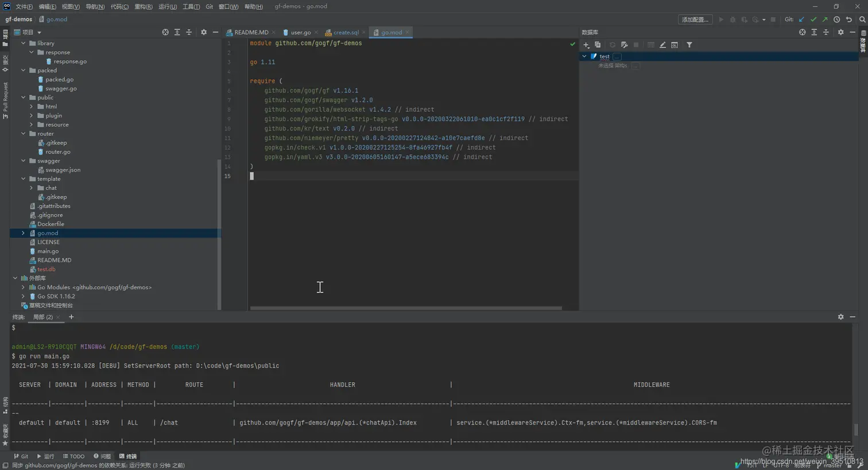Click the UTF-8 encoding in status bar

[781, 465]
